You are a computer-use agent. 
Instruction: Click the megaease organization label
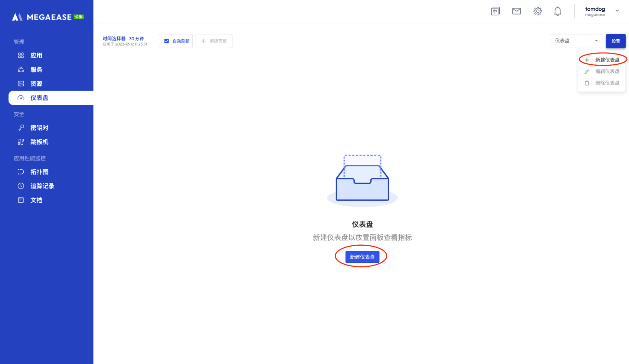[x=595, y=15]
